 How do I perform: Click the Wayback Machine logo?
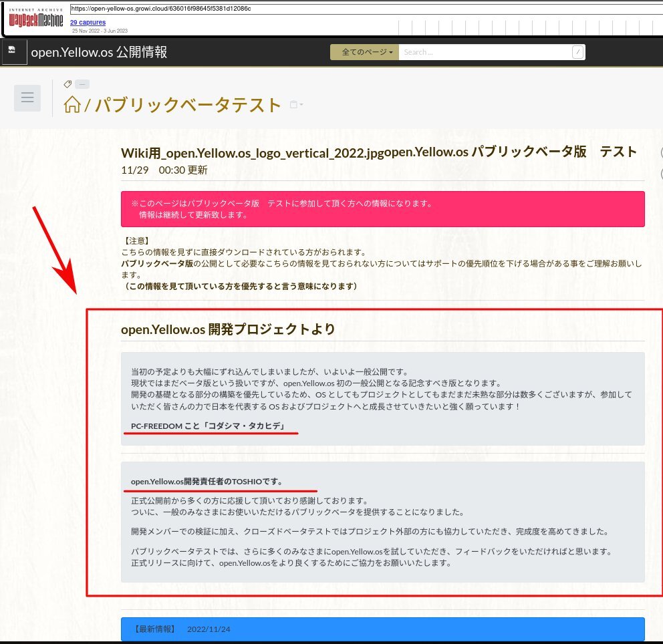point(36,18)
